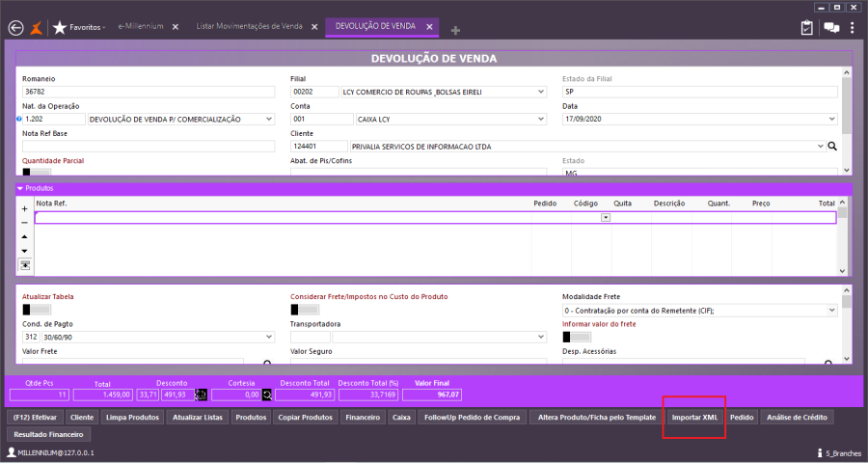Click the Financeiro button
The width and height of the screenshot is (868, 463).
[x=363, y=417]
